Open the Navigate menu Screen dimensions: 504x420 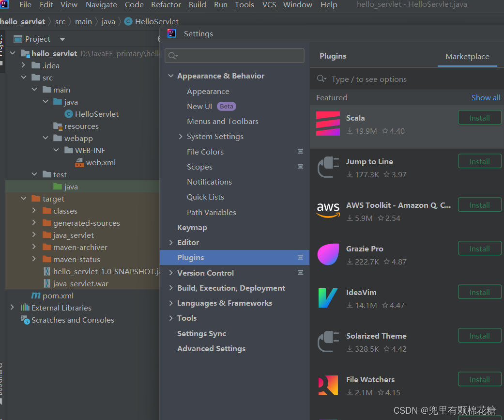coord(101,5)
